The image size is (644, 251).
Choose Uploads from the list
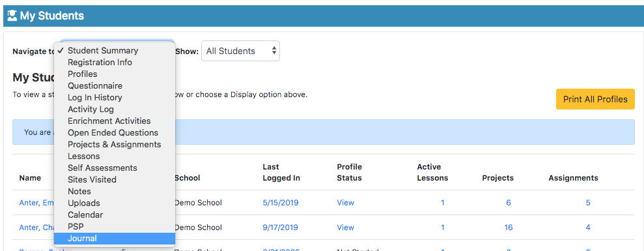[x=115, y=203]
